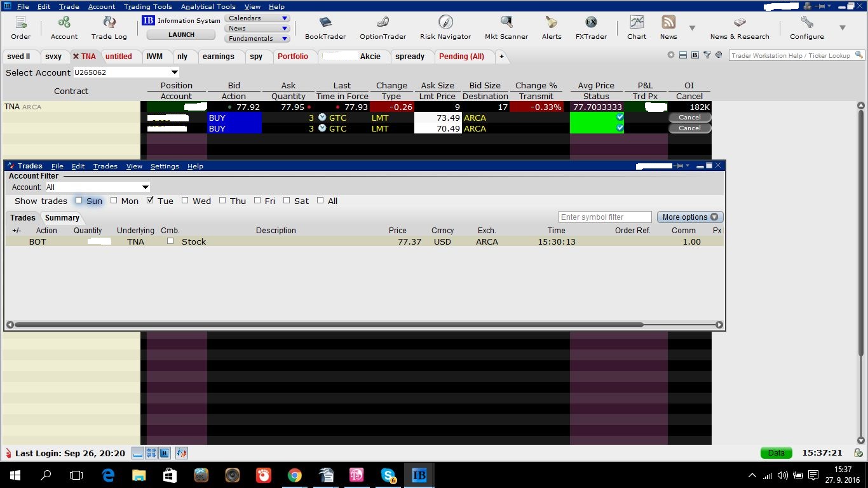Screen dimensions: 868x488
Task: Click the green Data status button
Action: tap(776, 453)
